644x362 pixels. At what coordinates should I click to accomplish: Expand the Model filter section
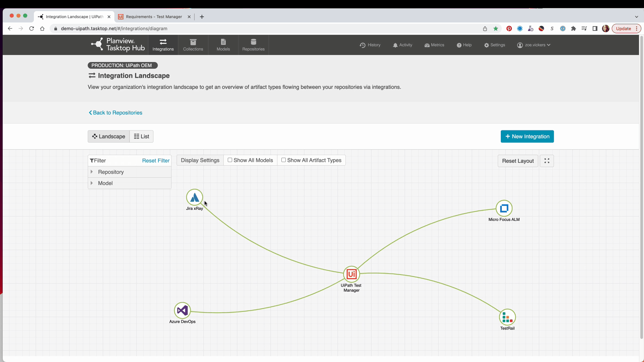(129, 183)
